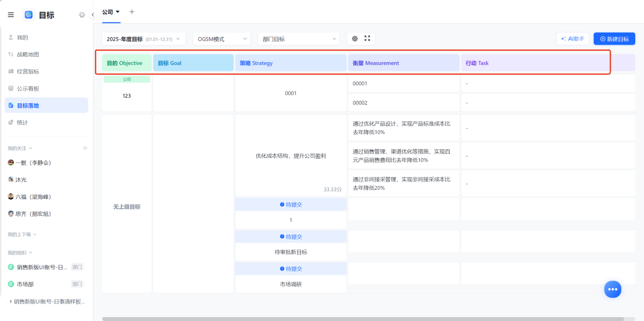Select the 00001 measurement cell
Screen dimensions: 644x321
[404, 83]
